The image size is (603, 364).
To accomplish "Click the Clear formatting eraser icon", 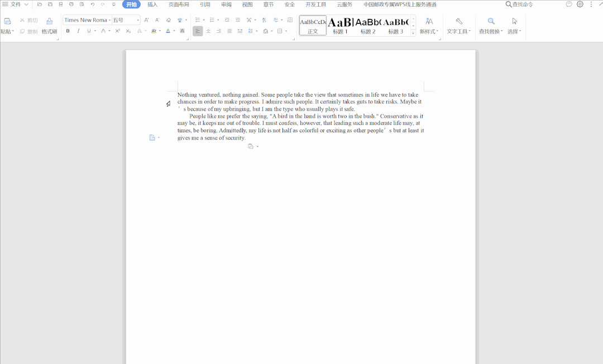I will [x=169, y=20].
